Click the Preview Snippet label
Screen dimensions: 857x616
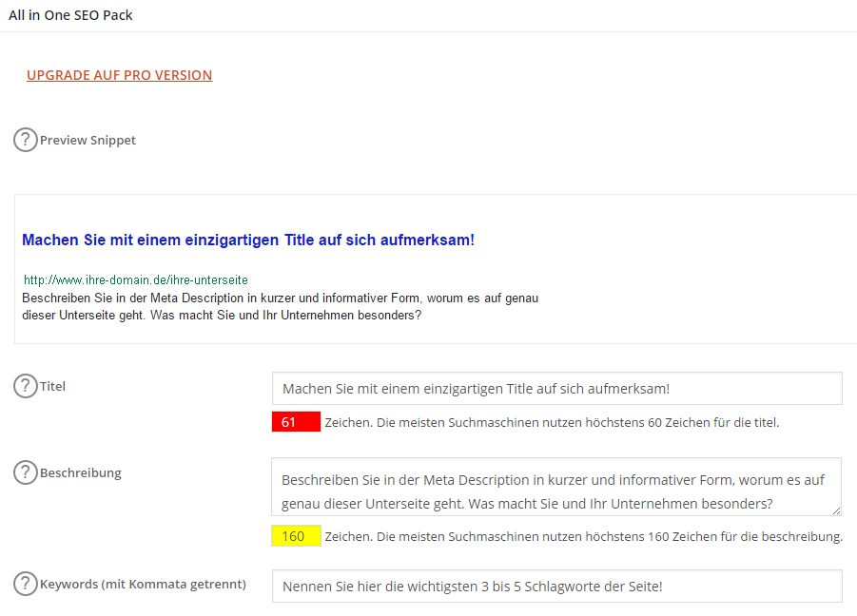pos(88,141)
